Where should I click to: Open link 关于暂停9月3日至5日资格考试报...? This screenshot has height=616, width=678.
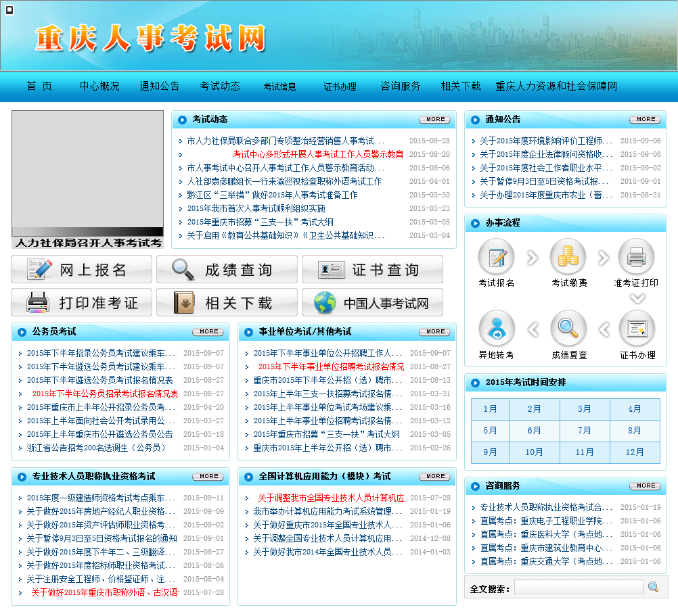[544, 181]
